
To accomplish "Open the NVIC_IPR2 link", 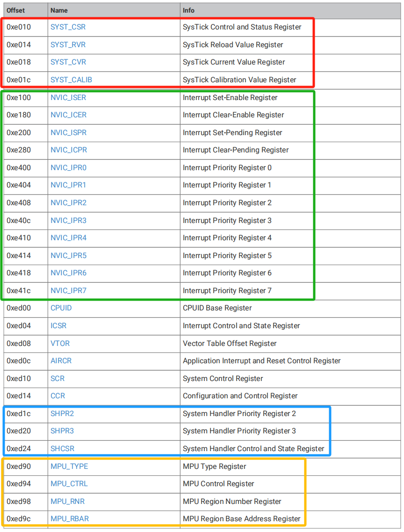I will [69, 203].
